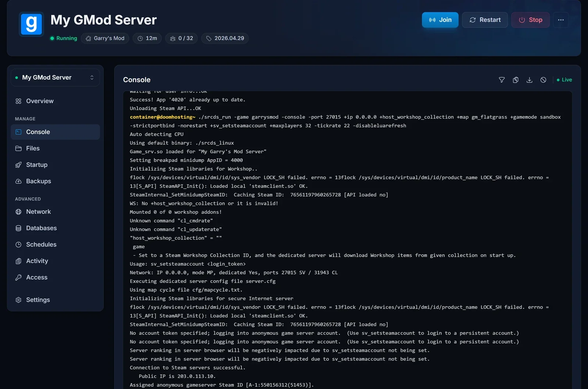Click the Settings gear icon
The image size is (588, 389).
click(x=18, y=300)
